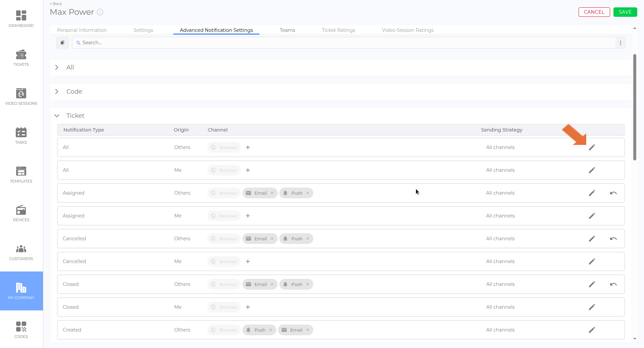Open Video Sessions in the sidebar
644x348 pixels.
21,97
